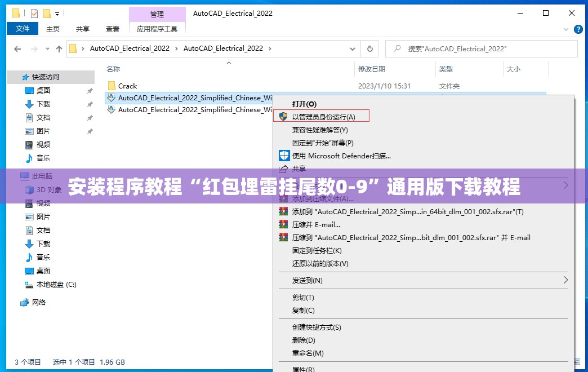Click WinRAR icon beside 压缩并 E-mail
This screenshot has height=372, width=588.
[x=283, y=224]
